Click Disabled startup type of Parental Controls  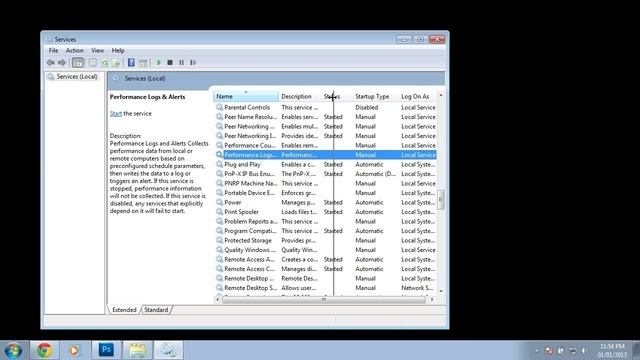coord(367,107)
